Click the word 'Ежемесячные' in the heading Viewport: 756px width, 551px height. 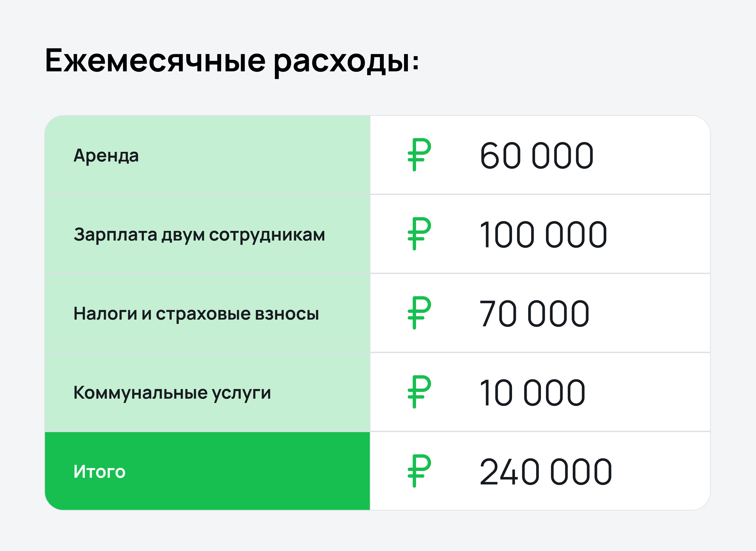pyautogui.click(x=155, y=61)
